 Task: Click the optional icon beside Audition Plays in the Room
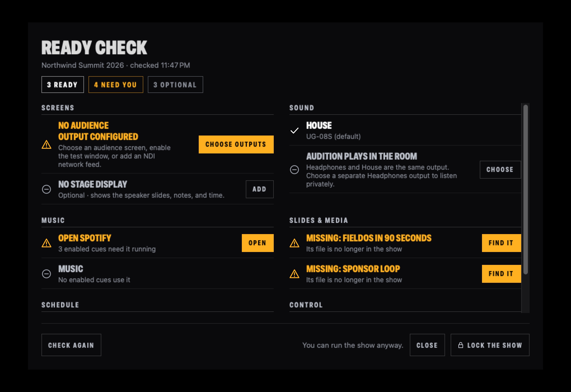[294, 169]
